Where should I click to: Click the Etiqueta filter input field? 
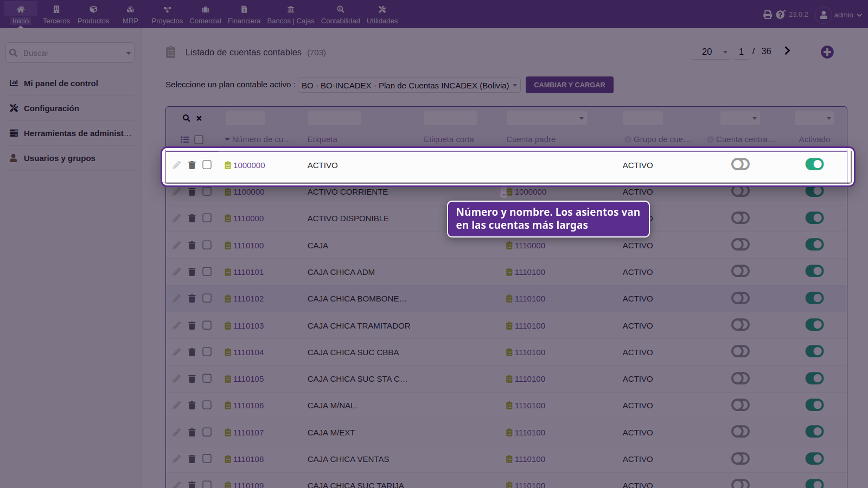pos(335,118)
